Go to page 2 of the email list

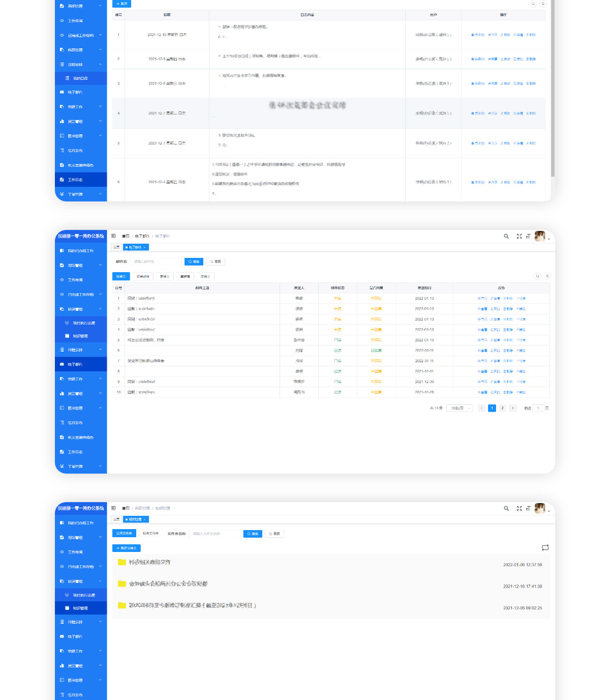click(x=502, y=408)
